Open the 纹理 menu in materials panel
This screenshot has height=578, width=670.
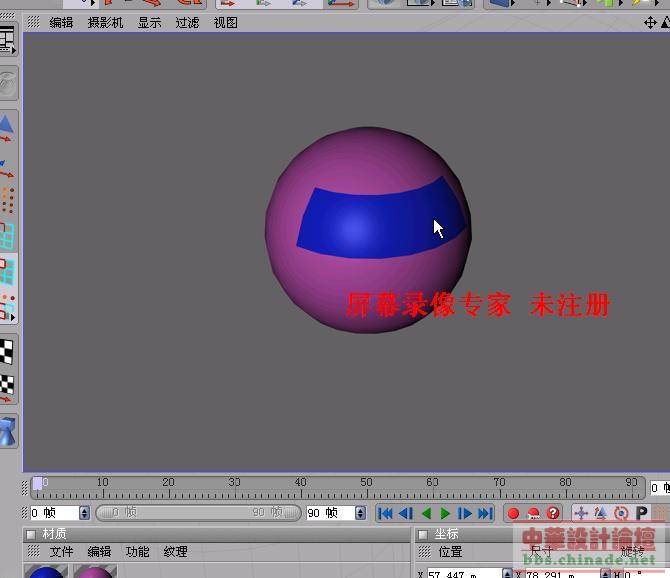click(x=175, y=552)
